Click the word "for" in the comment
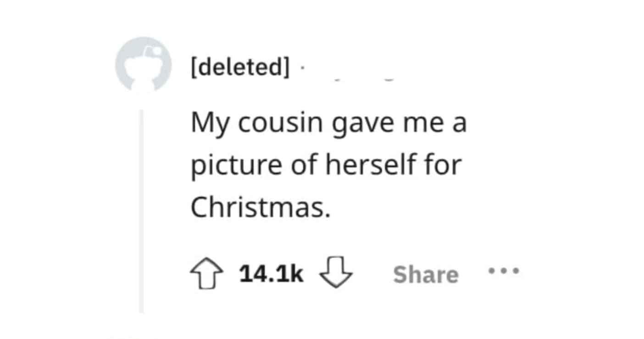644x339 pixels. tap(446, 165)
